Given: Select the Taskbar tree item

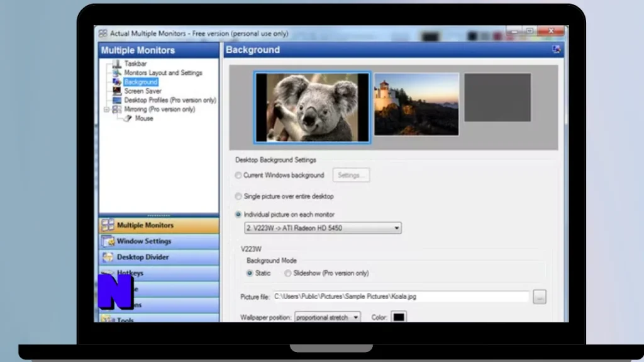Looking at the screenshot, I should [136, 63].
